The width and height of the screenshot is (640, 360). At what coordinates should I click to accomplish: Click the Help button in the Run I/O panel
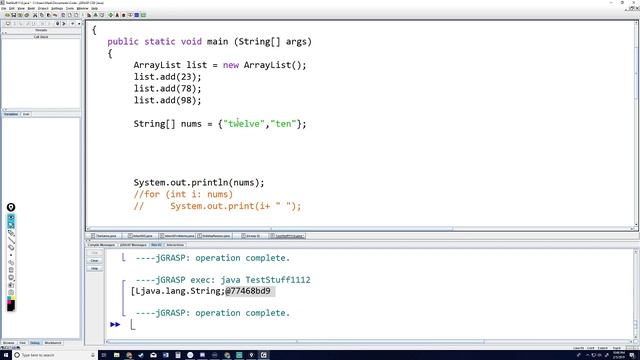[x=94, y=269]
